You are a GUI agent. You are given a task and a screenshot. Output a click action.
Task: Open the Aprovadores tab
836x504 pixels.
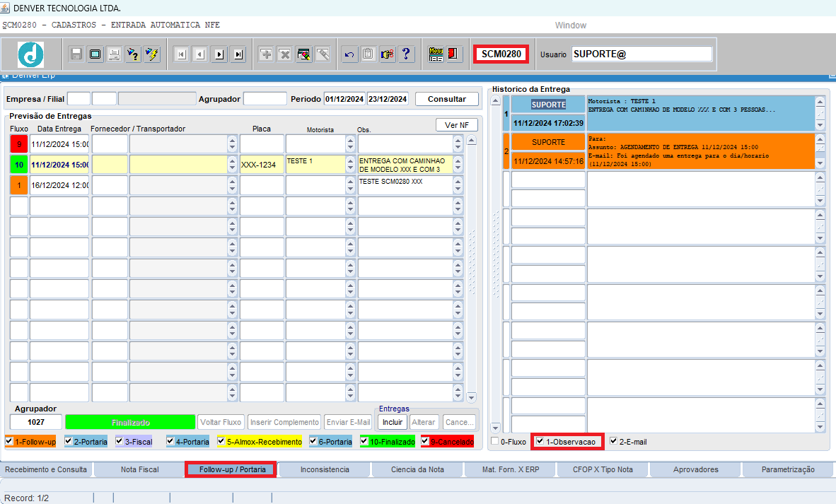pyautogui.click(x=696, y=469)
